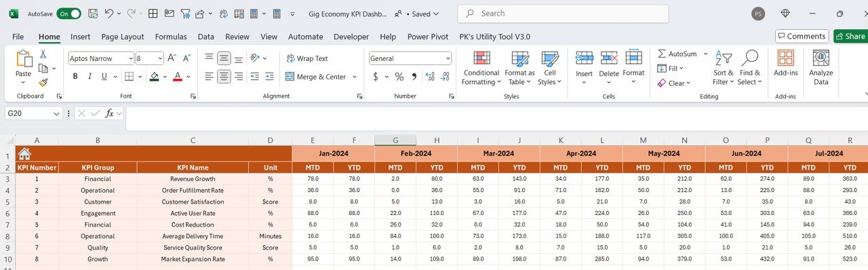Viewport: 868px width, 270px height.
Task: Switch to the Insert ribbon tab
Action: pyautogui.click(x=81, y=37)
